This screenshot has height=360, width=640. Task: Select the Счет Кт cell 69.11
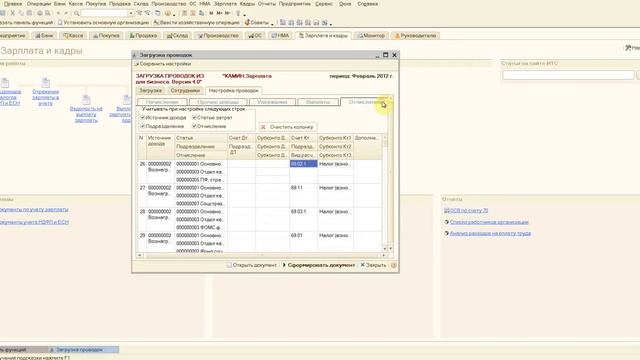[303, 188]
